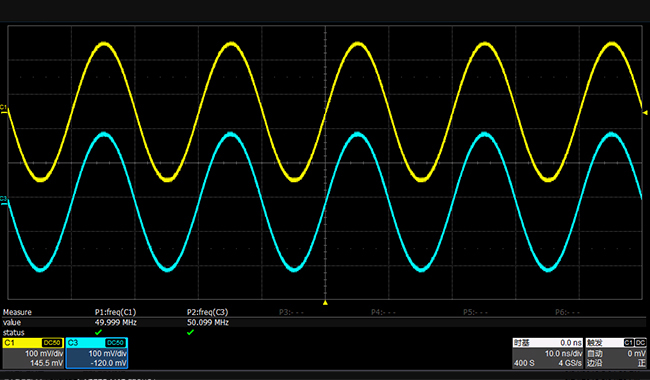Click the yellow trigger level arrow at right edge

pos(645,112)
